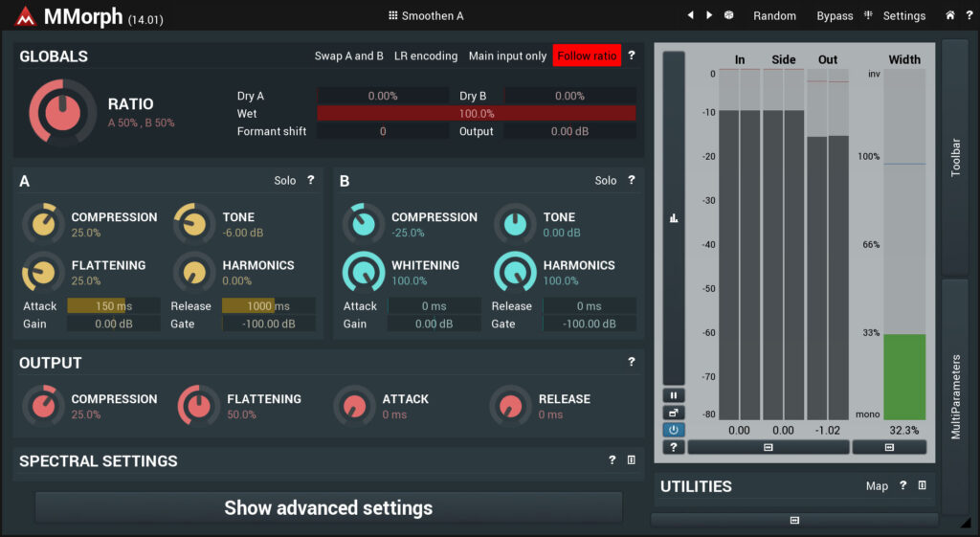The width and height of the screenshot is (980, 537).
Task: Open the MultiParameters side tab
Action: click(955, 397)
